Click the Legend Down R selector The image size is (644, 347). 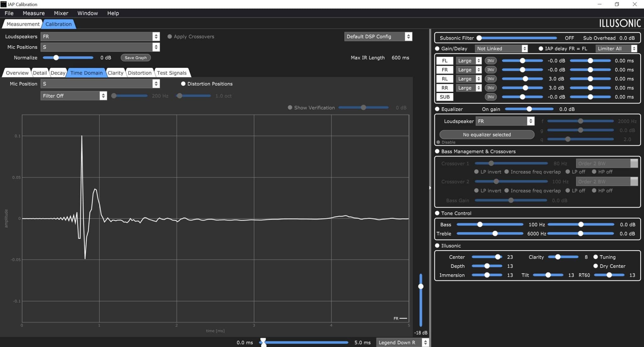coord(402,343)
